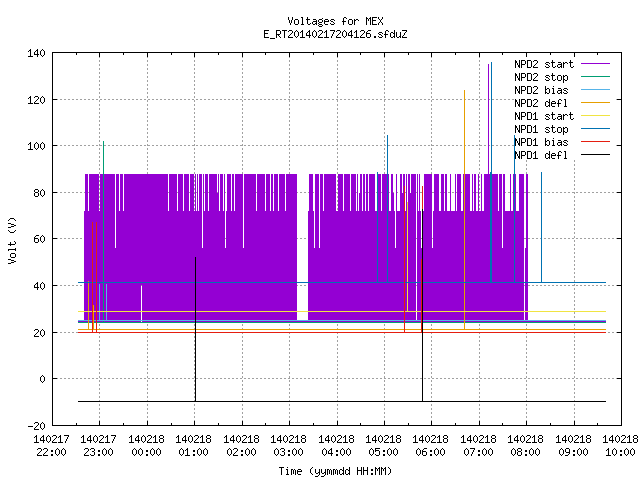Viewport: 640px width, 480px height.
Task: Click the 'NPD1 start' legend label
Action: pyautogui.click(x=544, y=116)
